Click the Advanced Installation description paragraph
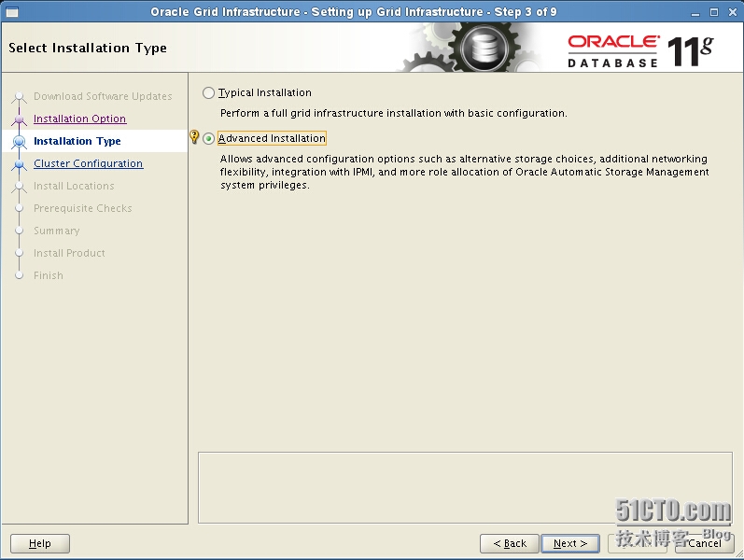 (x=465, y=172)
